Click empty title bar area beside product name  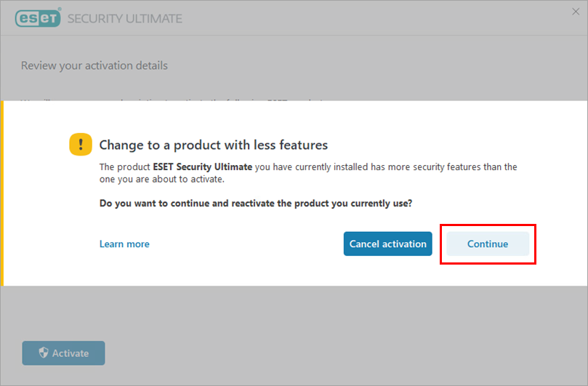[363, 18]
